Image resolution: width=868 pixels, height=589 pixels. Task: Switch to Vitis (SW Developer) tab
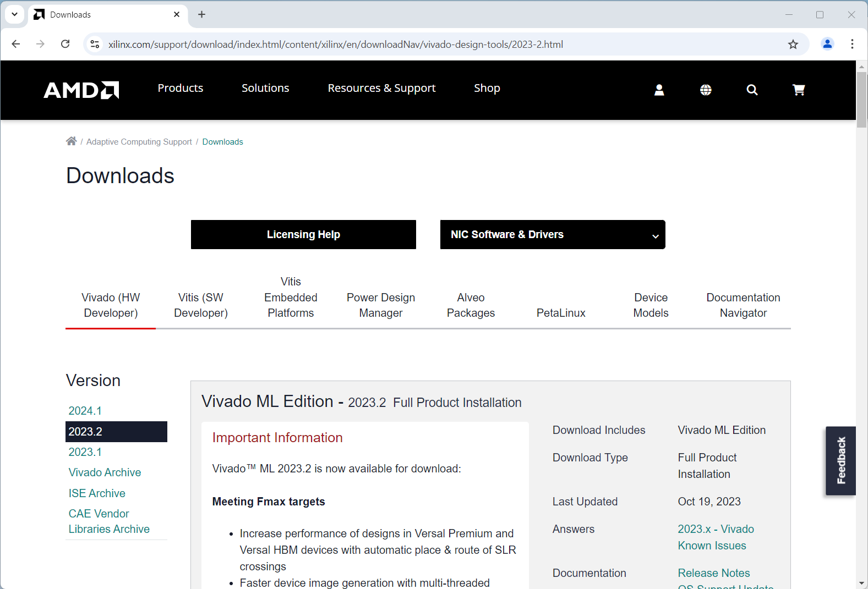click(x=201, y=305)
